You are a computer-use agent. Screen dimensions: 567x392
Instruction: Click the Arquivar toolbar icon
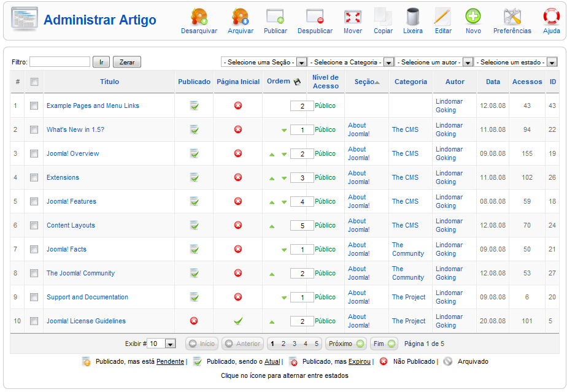click(240, 17)
